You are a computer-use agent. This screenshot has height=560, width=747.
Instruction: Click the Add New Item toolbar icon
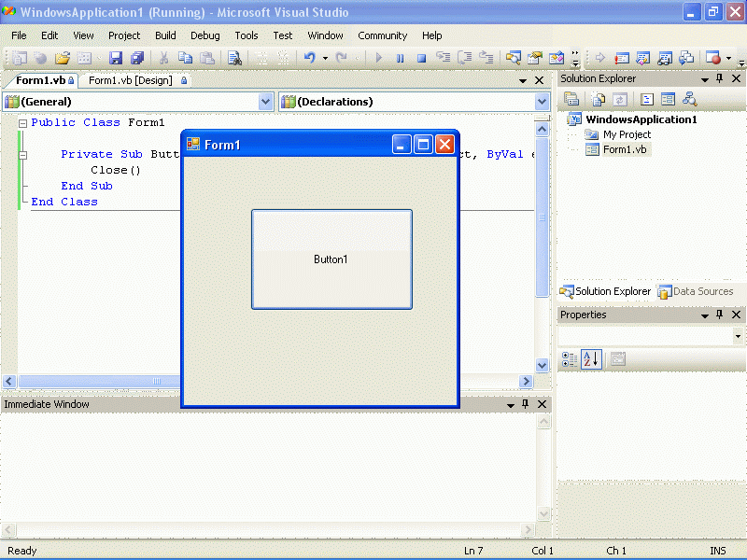tap(84, 58)
